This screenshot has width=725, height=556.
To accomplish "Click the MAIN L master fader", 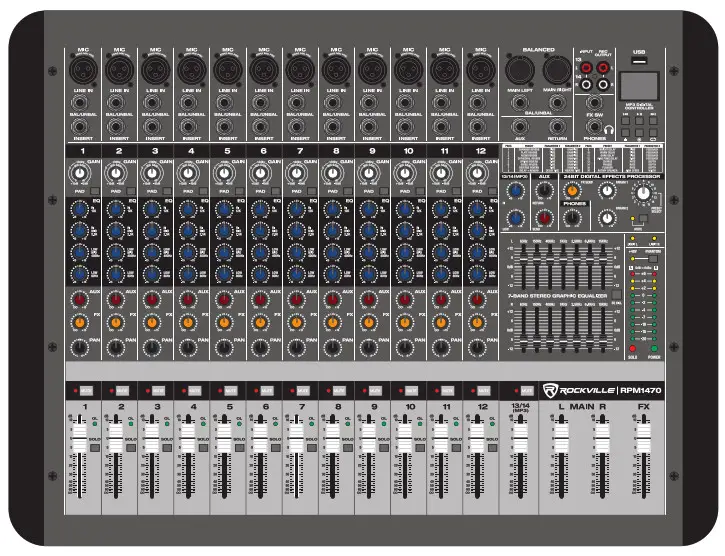I will 561,437.
